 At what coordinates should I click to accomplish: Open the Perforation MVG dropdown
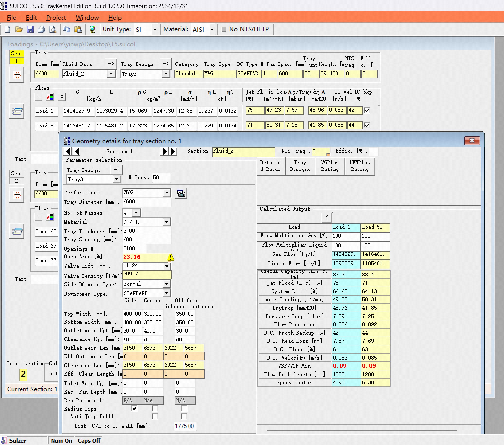[167, 192]
